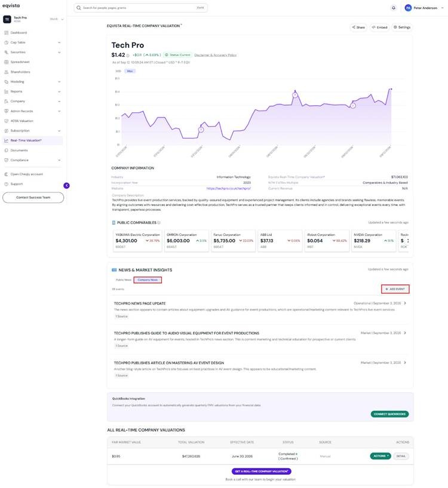Open the Tech Pro company switcher dropdown
This screenshot has height=488, width=448.
pyautogui.click(x=62, y=19)
